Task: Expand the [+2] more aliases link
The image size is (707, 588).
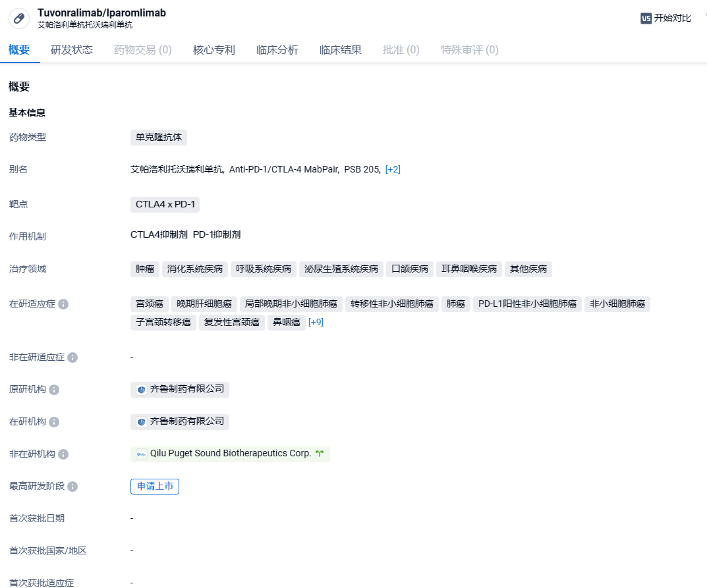Action: point(393,169)
